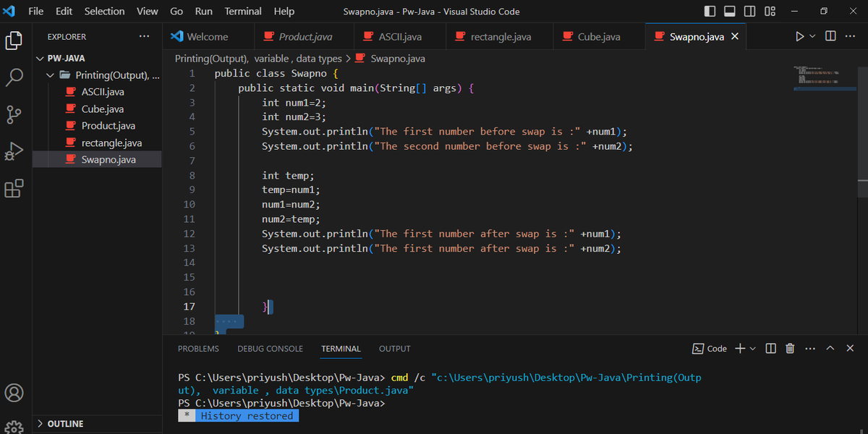Open the Run and Debug view
Screen dimensions: 868x434
point(14,151)
